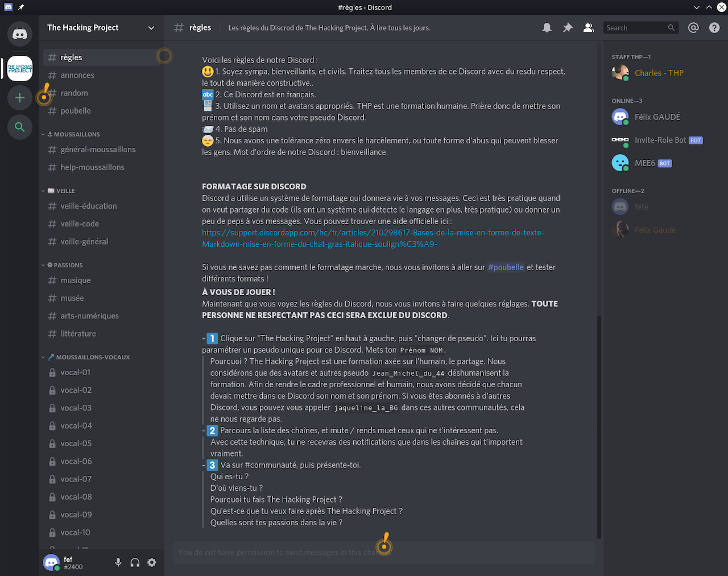Deafen with the headphones icon

click(x=135, y=562)
